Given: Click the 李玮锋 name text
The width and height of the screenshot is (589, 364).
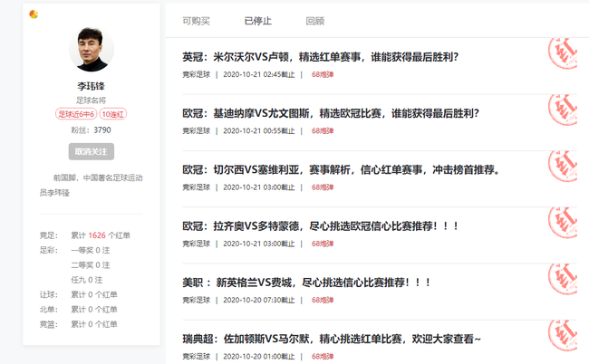Looking at the screenshot, I should coord(92,86).
